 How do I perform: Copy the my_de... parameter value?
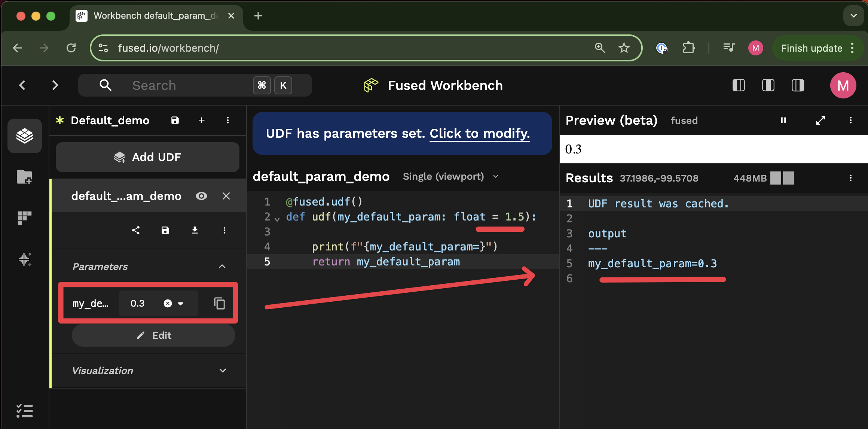tap(220, 304)
